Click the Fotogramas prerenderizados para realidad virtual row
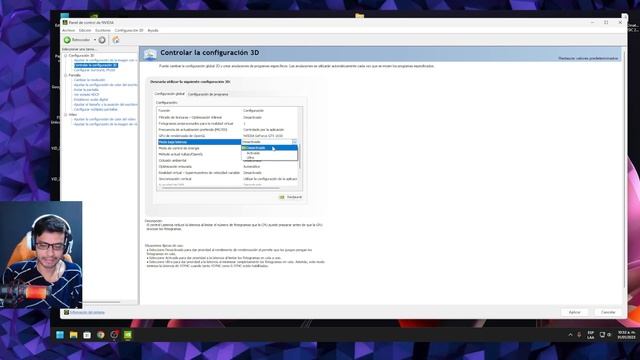This screenshot has height=360, width=640. pos(228,123)
